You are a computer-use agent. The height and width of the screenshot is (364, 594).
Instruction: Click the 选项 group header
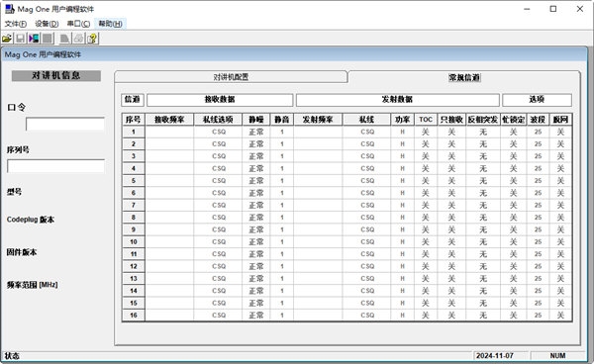[x=537, y=100]
